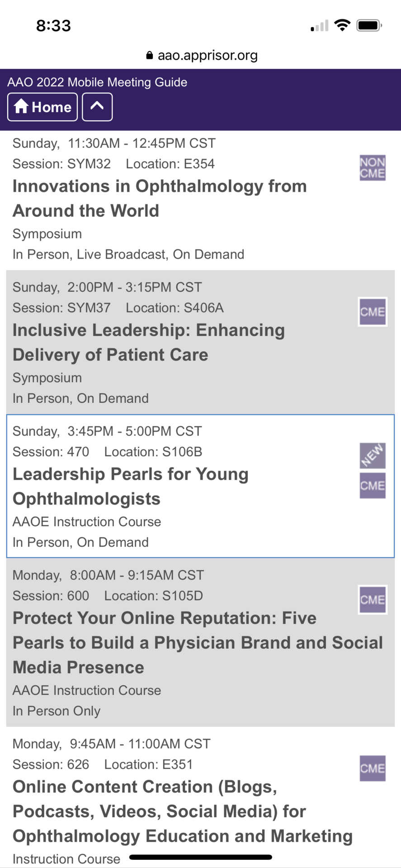Collapse the header using the up chevron

point(97,107)
